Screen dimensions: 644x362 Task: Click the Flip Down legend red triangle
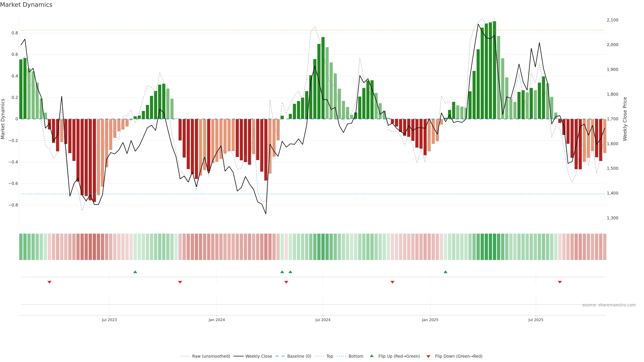click(428, 356)
